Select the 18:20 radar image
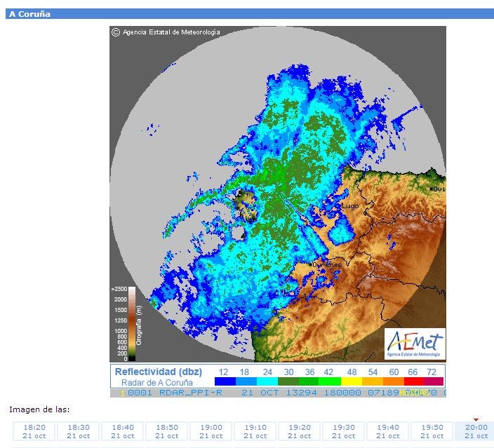 click(x=34, y=431)
